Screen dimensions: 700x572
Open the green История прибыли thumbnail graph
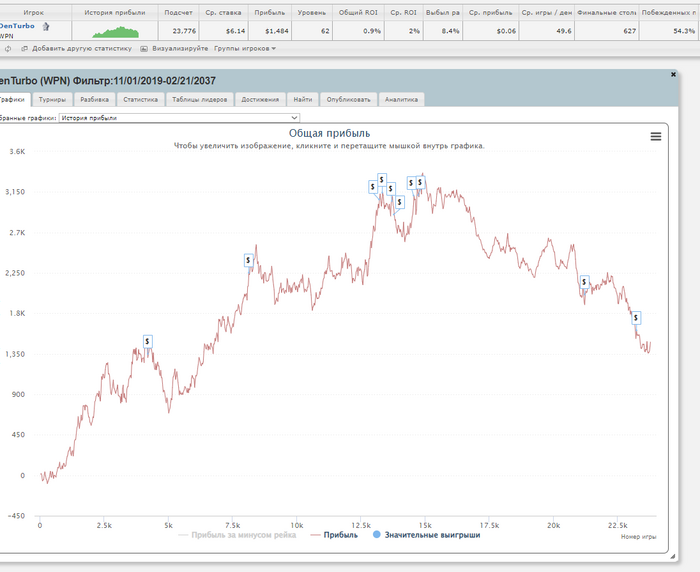pos(116,32)
